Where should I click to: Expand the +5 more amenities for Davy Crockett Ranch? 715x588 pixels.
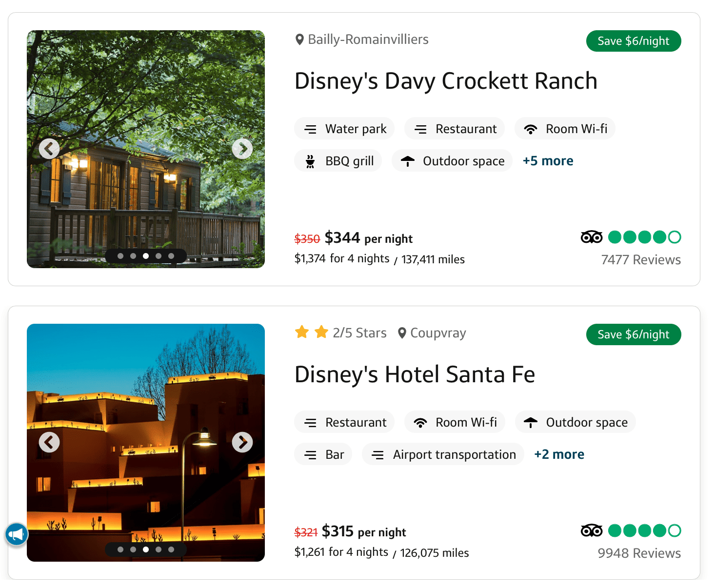(548, 160)
